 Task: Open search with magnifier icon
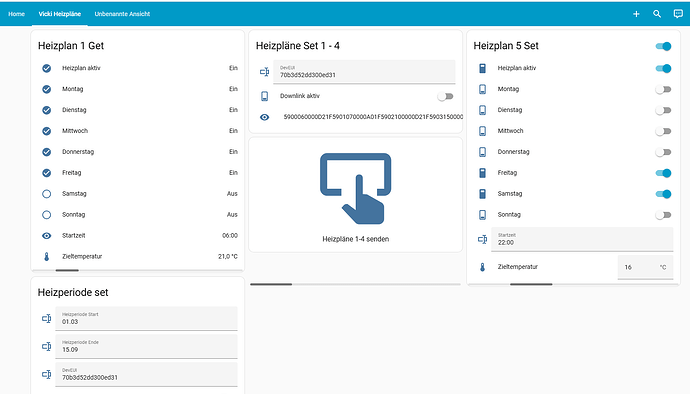click(657, 14)
